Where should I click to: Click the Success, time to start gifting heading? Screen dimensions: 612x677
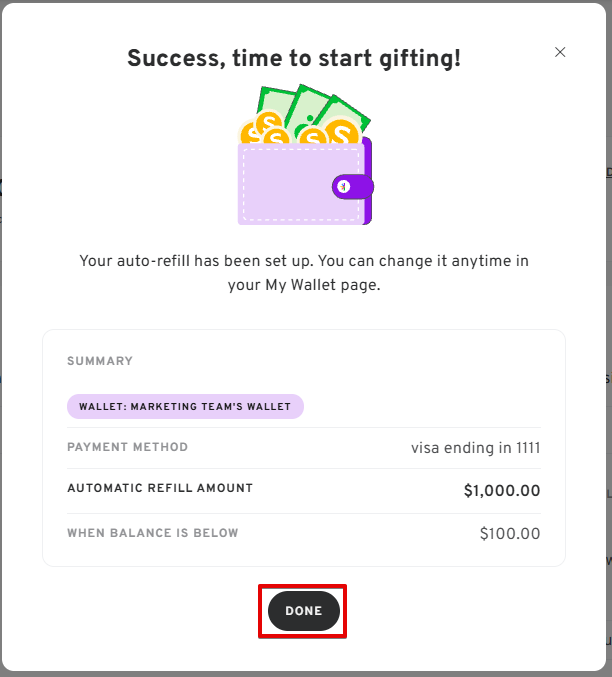(294, 58)
